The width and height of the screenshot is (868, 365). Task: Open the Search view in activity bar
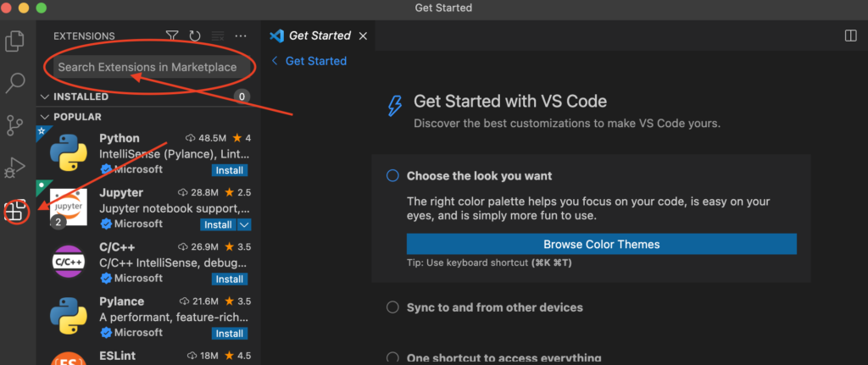[x=15, y=83]
